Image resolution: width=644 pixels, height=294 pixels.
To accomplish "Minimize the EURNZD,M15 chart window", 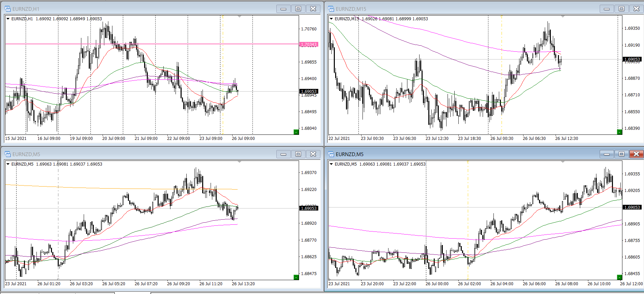I will [x=607, y=9].
